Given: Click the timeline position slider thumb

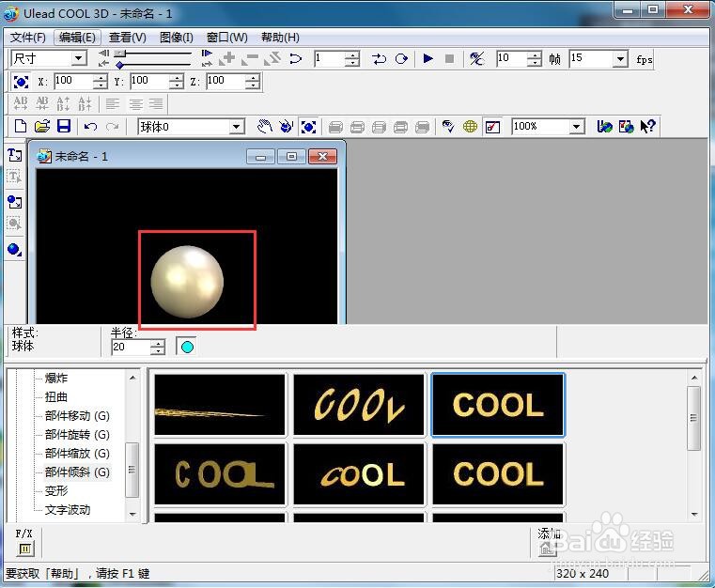Looking at the screenshot, I should tap(120, 54).
